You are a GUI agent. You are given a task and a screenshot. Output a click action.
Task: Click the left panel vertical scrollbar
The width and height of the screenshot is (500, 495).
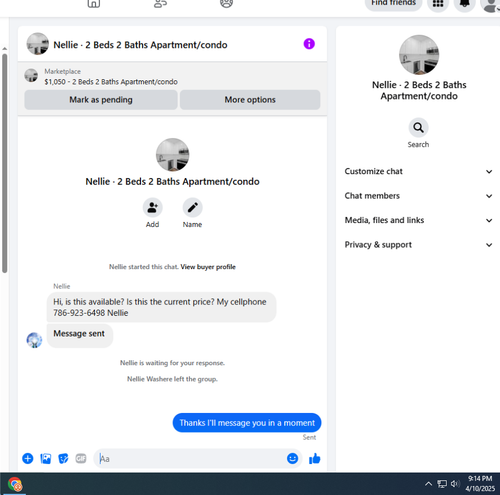pyautogui.click(x=4, y=163)
